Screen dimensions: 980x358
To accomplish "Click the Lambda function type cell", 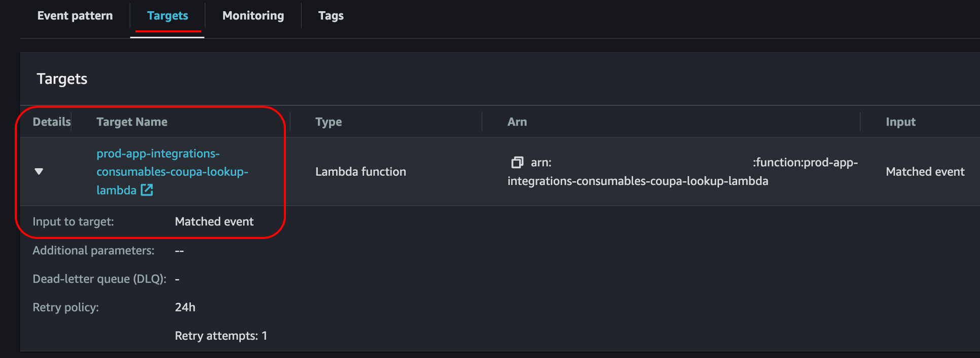I will coord(360,172).
